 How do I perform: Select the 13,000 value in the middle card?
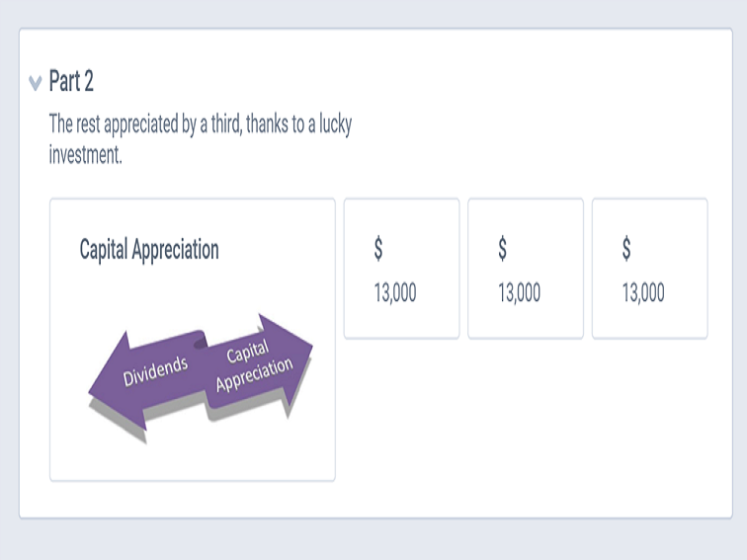click(x=520, y=292)
